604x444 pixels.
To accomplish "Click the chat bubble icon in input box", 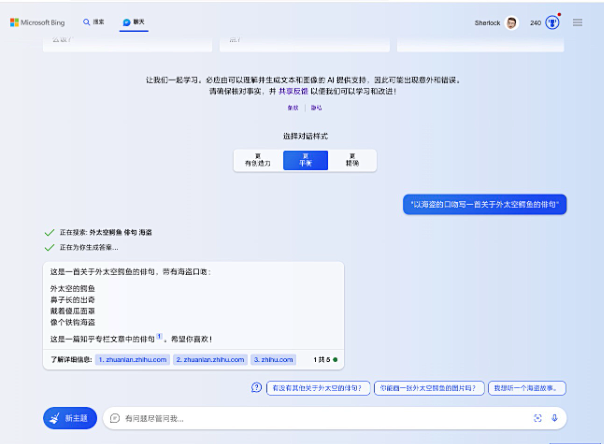I will pos(115,418).
